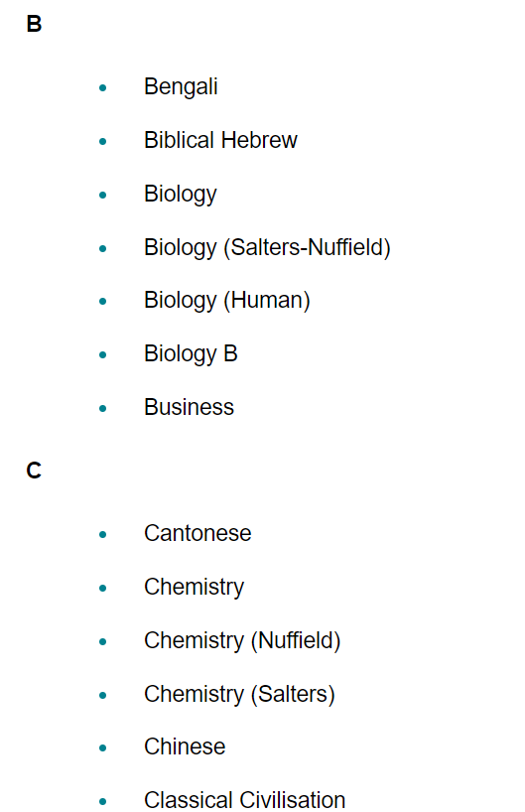Image resolution: width=525 pixels, height=812 pixels.
Task: Open Biology (Salters-Nuffield) subject
Action: 267,247
